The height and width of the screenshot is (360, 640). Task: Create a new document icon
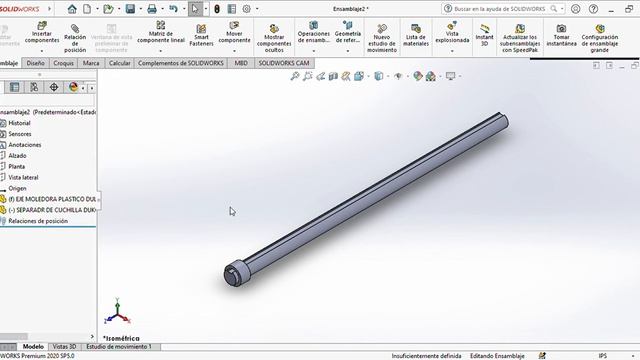(87, 9)
